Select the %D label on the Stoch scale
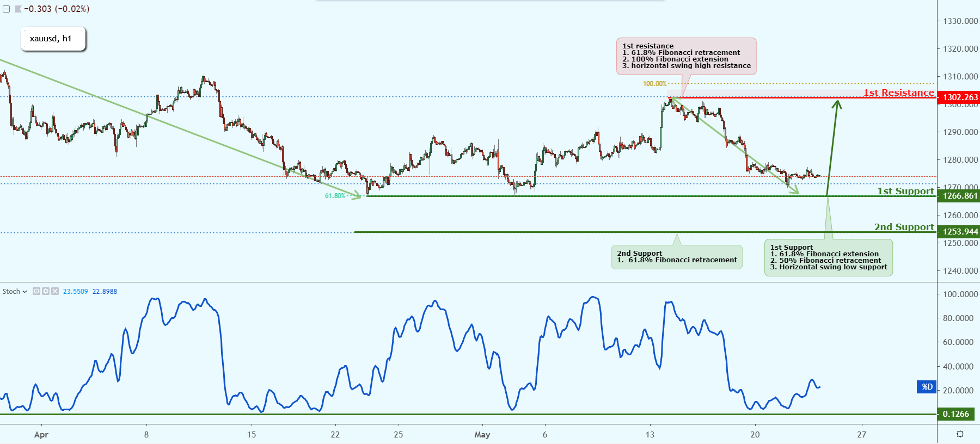Viewport: 980px width, 444px height. (927, 387)
